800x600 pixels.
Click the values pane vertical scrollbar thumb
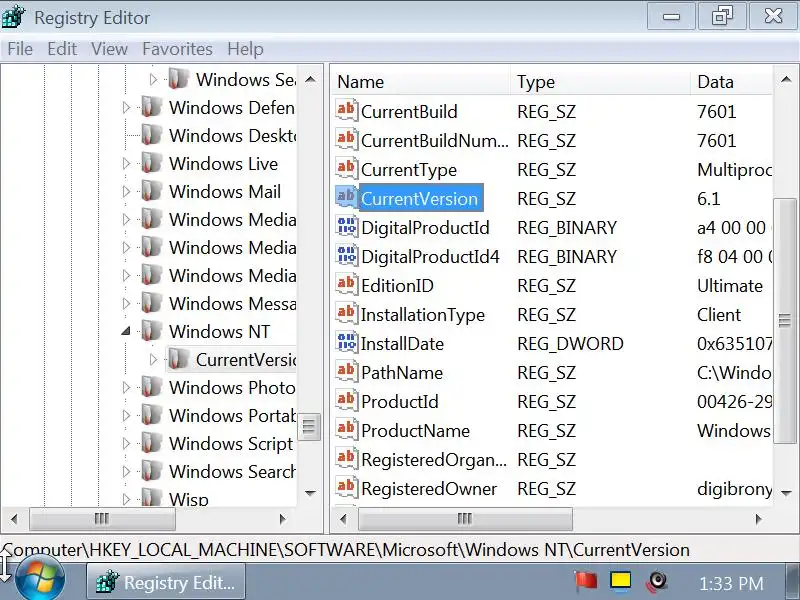[x=784, y=320]
